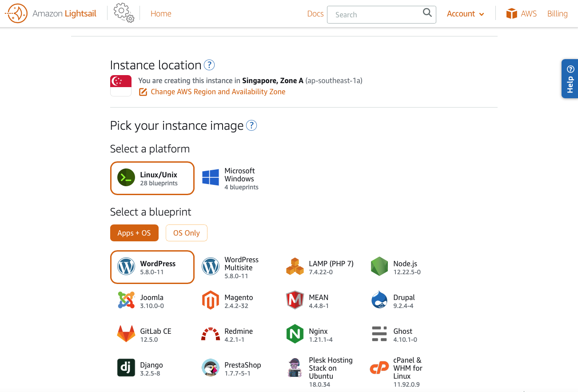This screenshot has height=392, width=578.
Task: Switch to Apps + OS blueprints
Action: [x=134, y=233]
